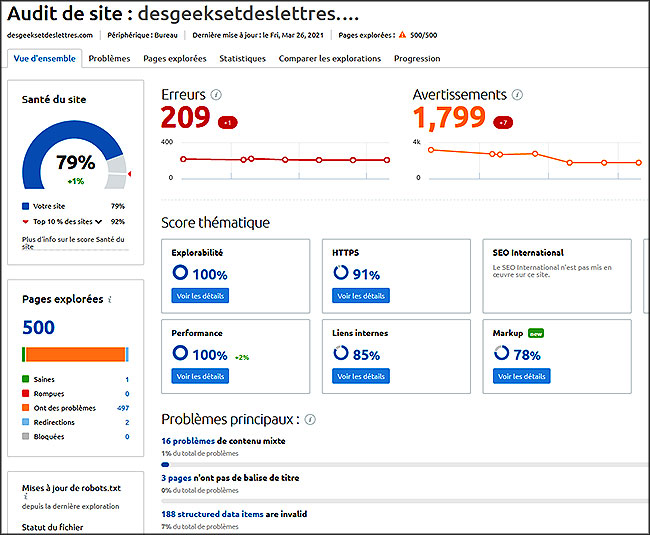Click Périphérique : Bureau text

coord(142,35)
